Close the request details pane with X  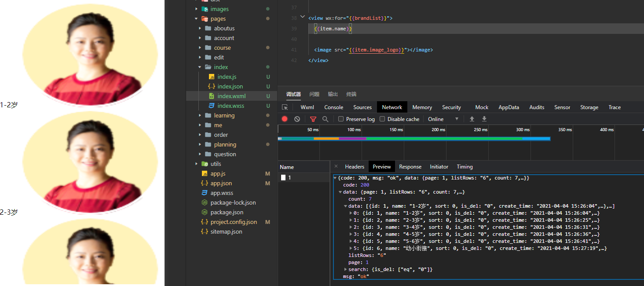tap(336, 166)
